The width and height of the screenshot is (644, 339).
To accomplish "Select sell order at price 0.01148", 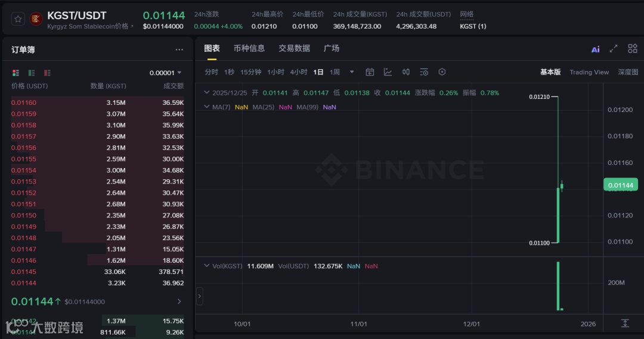I will [x=97, y=238].
